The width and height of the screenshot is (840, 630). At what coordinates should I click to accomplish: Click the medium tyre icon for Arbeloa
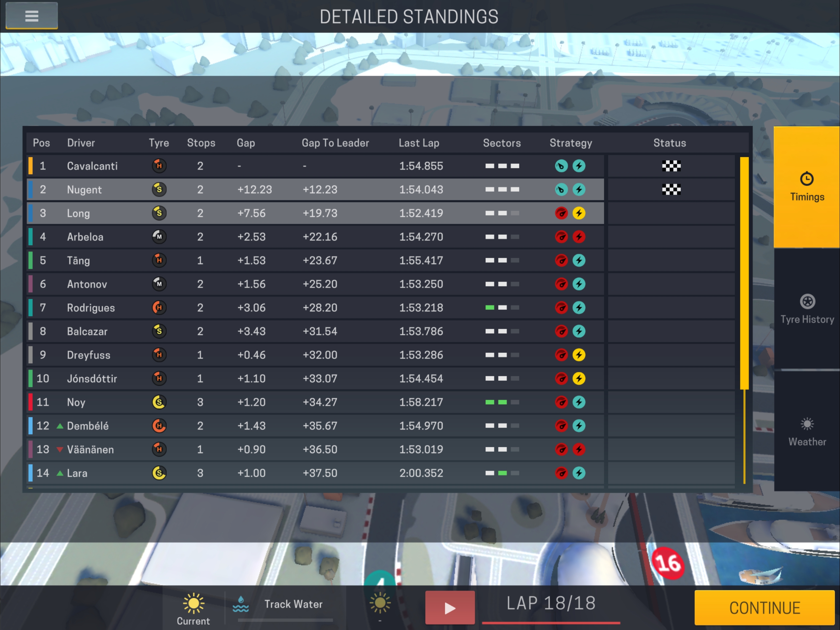click(159, 236)
